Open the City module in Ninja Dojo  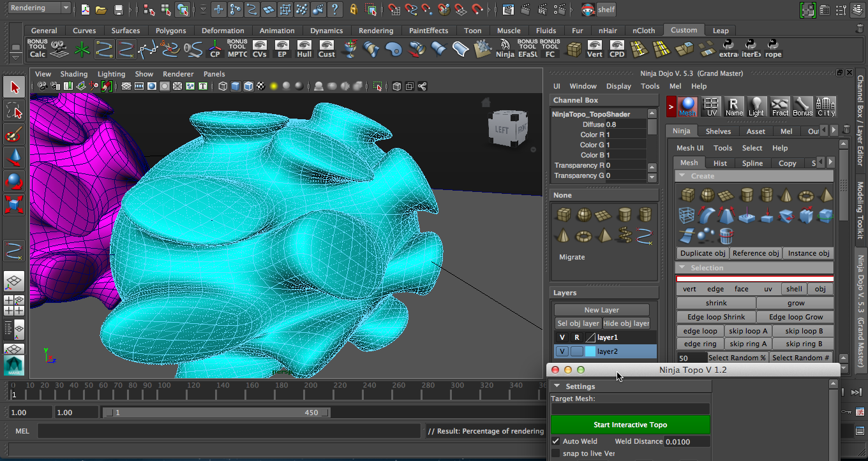click(826, 106)
